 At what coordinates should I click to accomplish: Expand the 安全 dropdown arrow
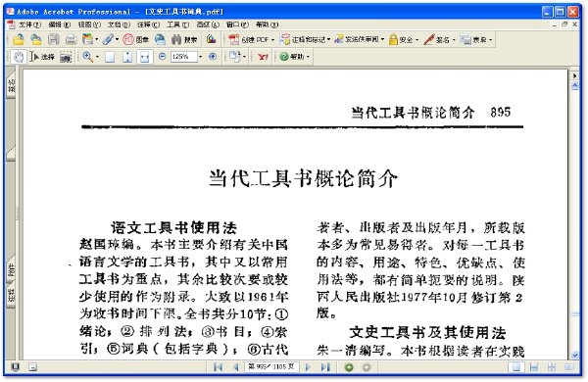(417, 39)
